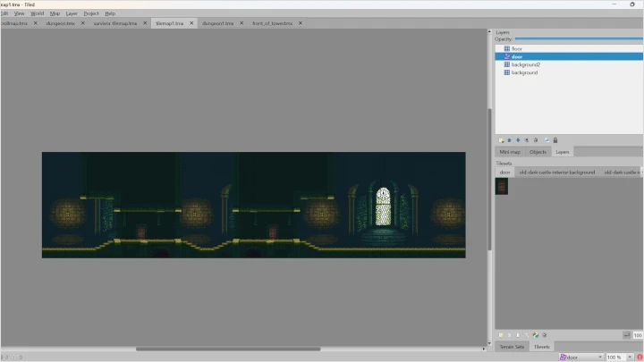Click the Raise Layer up arrow icon
The height and width of the screenshot is (362, 644).
[509, 139]
